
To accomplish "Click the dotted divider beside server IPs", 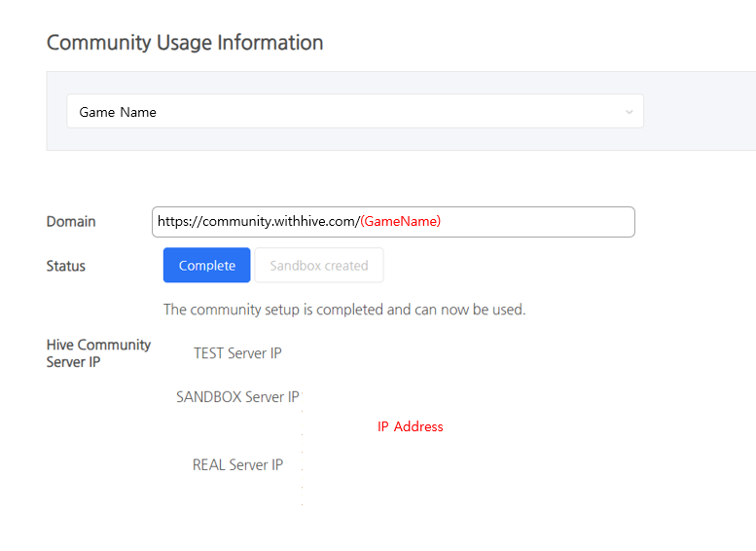I will click(302, 444).
